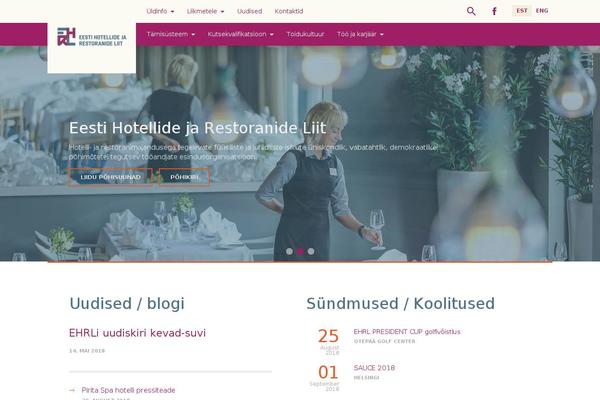
Task: Click the Põhikiri button
Action: 184,177
